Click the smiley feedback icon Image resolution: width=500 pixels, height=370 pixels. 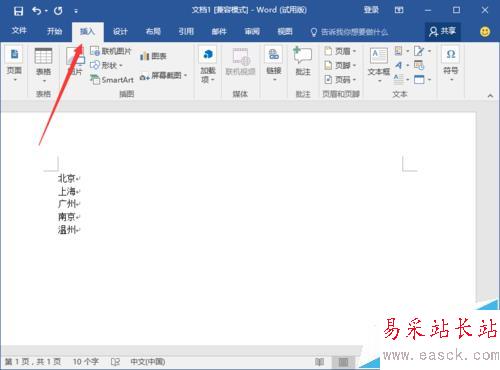(x=485, y=32)
